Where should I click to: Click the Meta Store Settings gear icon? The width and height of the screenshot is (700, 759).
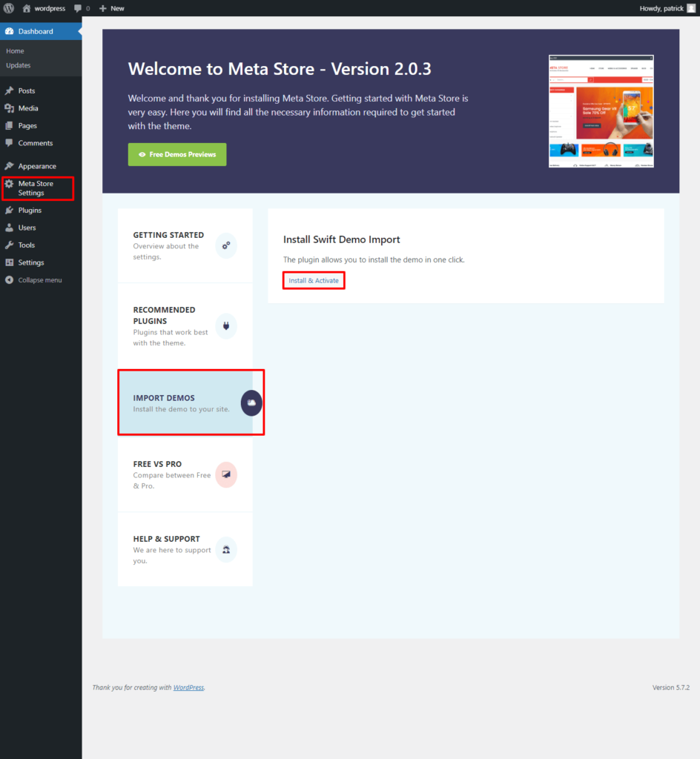(x=9, y=184)
